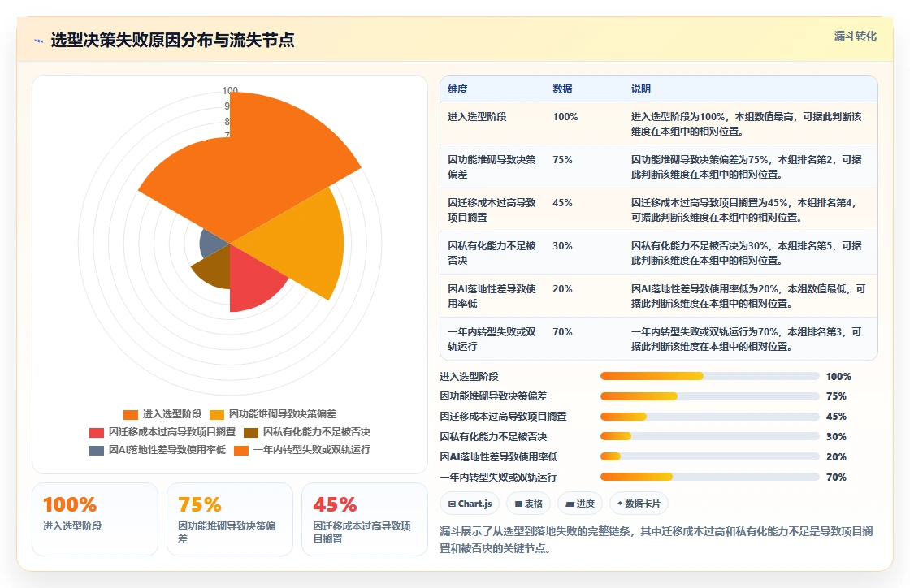Screen dimensions: 910x588
Task: Toggle legend item 因私有化能力不足被否决
Action: (x=307, y=432)
